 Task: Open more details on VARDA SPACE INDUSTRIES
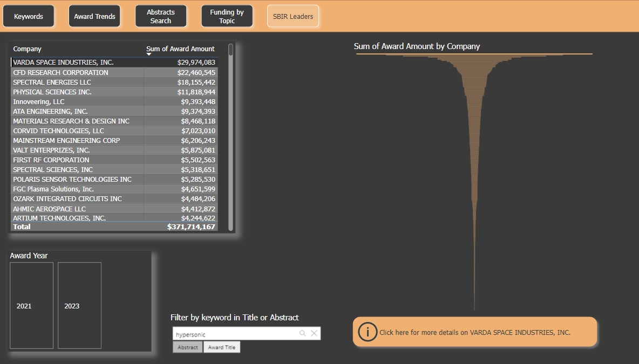tap(475, 332)
